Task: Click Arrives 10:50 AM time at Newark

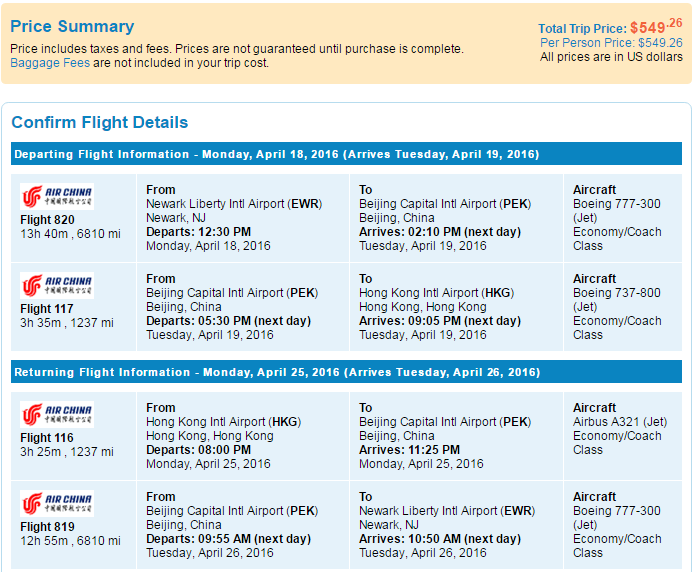Action: tap(440, 539)
